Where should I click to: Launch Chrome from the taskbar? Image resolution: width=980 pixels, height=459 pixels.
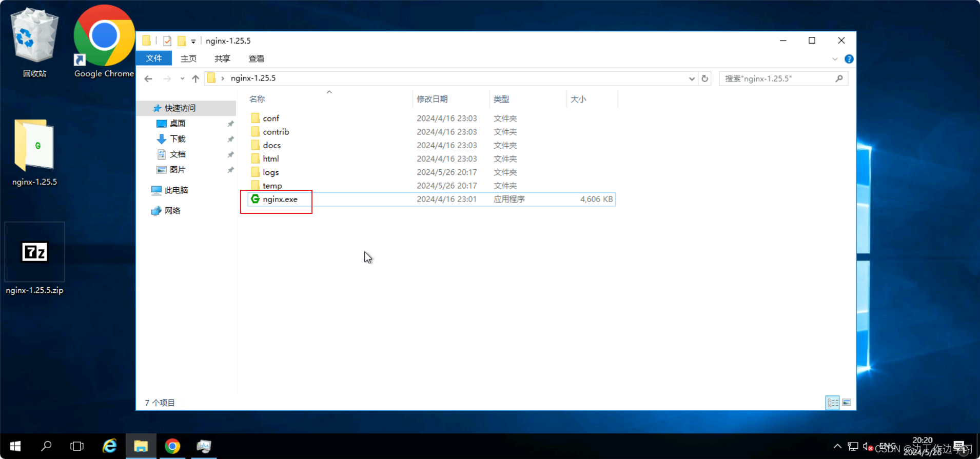[172, 446]
